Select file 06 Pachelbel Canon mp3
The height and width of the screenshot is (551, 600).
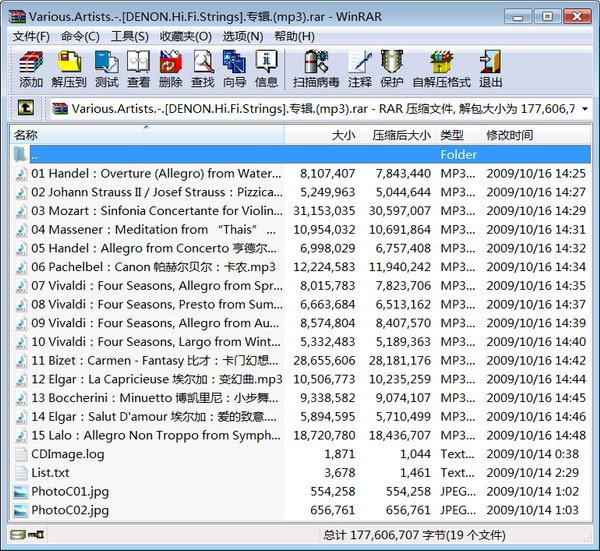pos(301,267)
